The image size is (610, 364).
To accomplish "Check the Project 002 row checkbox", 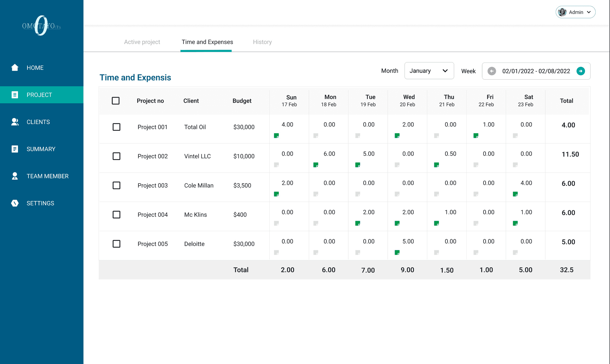I will [x=117, y=156].
